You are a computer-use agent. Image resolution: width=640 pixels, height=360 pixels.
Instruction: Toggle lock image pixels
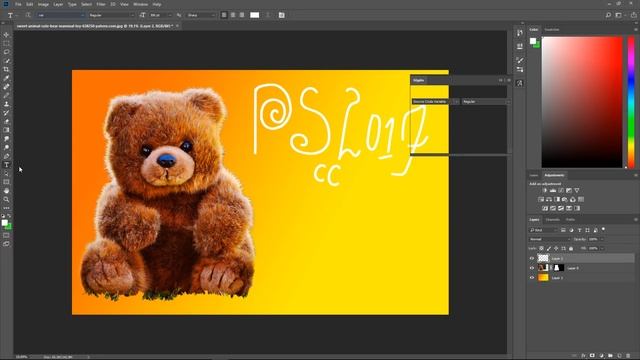pyautogui.click(x=549, y=248)
